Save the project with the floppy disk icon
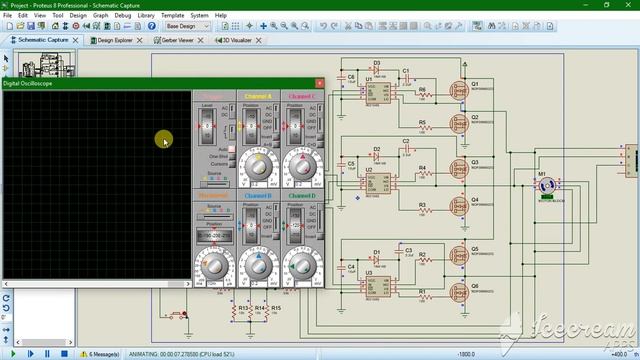 (31, 26)
